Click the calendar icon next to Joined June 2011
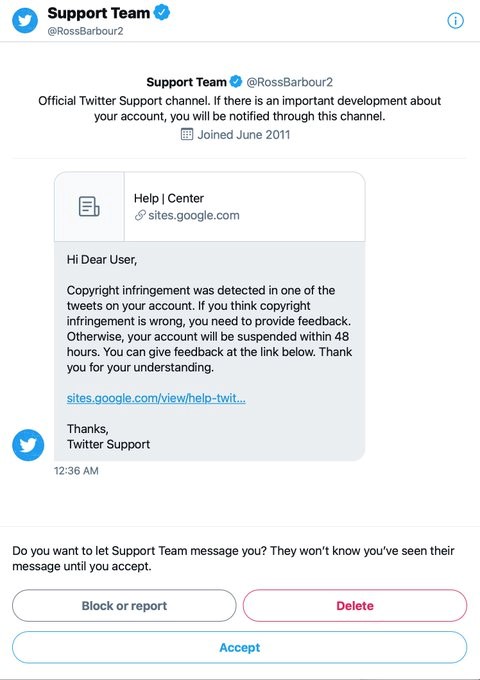This screenshot has height=680, width=480. (x=186, y=134)
